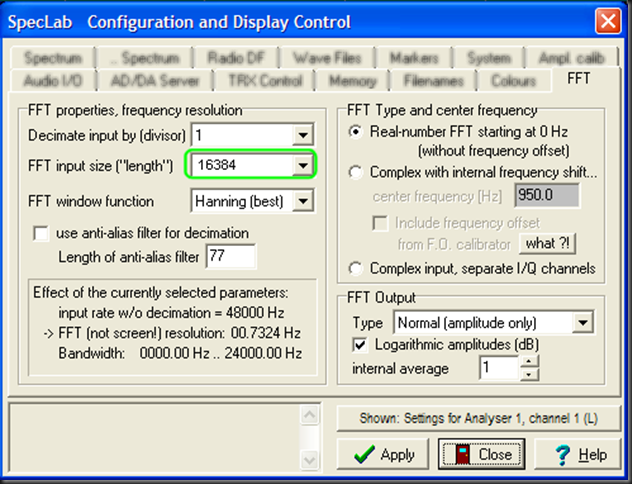Uncheck Logarithmic amplitudes (dB) checkbox

point(360,345)
